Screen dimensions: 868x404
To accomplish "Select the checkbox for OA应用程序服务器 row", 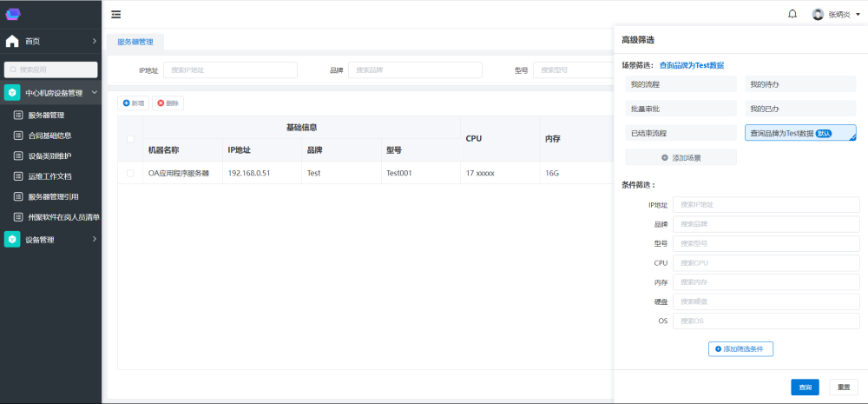I will pyautogui.click(x=130, y=173).
